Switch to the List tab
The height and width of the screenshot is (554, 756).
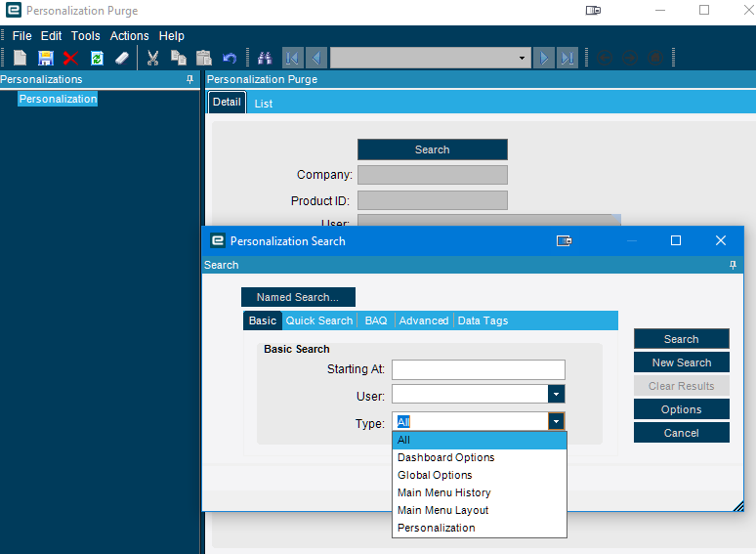click(x=264, y=104)
